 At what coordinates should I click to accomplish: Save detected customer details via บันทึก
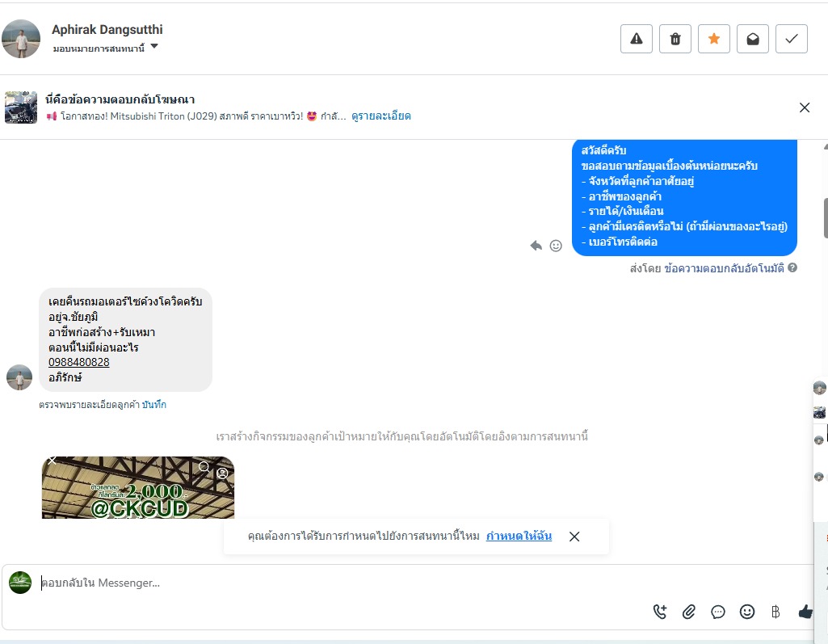pos(154,405)
